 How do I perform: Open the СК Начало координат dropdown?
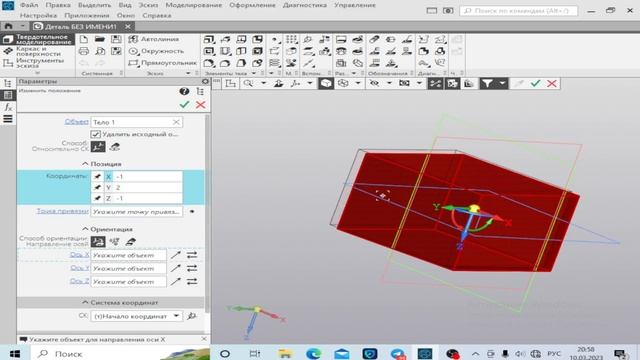[x=176, y=316]
